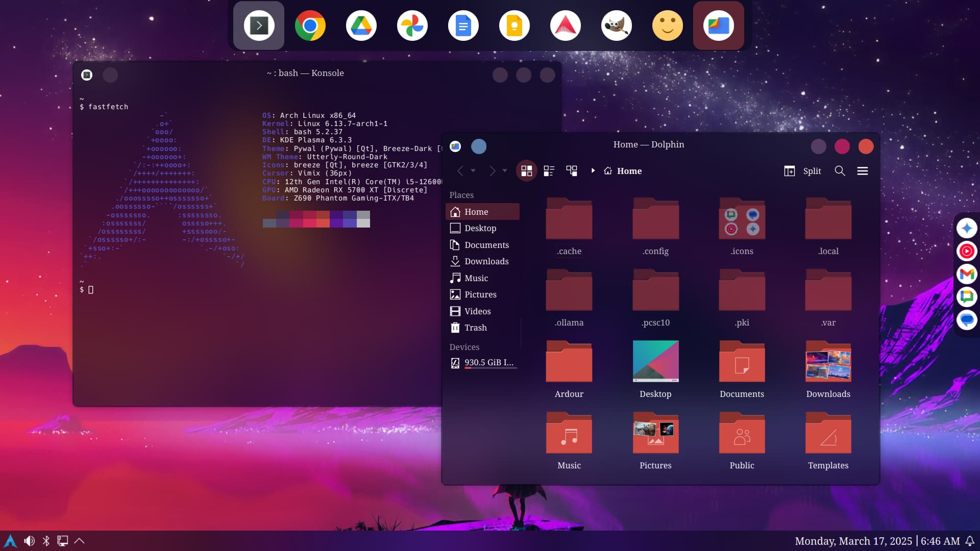Open the clock showing 6:46 AM
Screen dimensions: 980x551
940,541
